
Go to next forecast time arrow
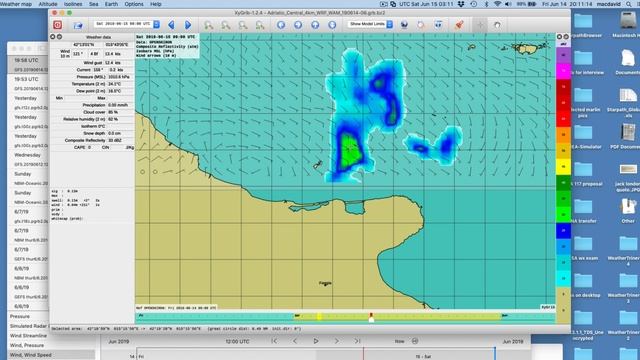[x=188, y=25]
